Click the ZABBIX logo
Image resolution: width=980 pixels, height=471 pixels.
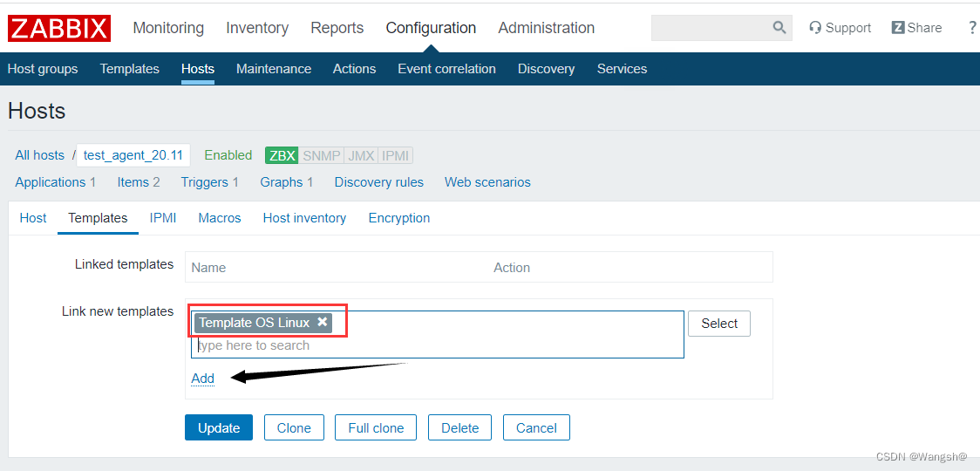coord(59,28)
